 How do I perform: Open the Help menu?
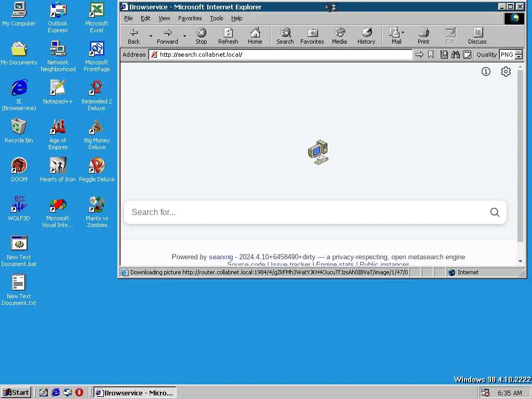tap(236, 18)
